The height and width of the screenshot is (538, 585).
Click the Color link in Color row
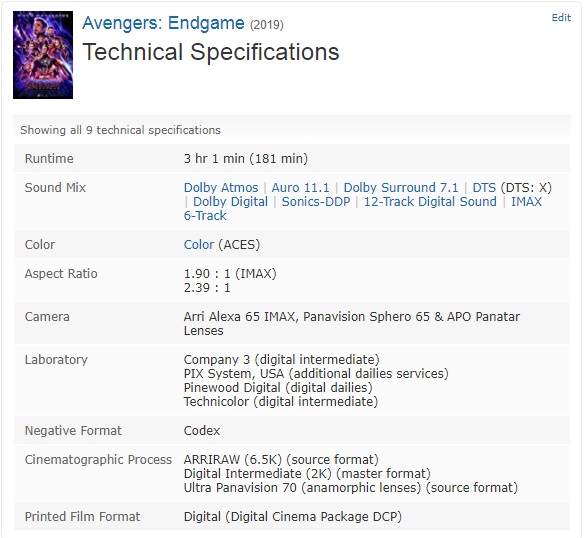(199, 244)
